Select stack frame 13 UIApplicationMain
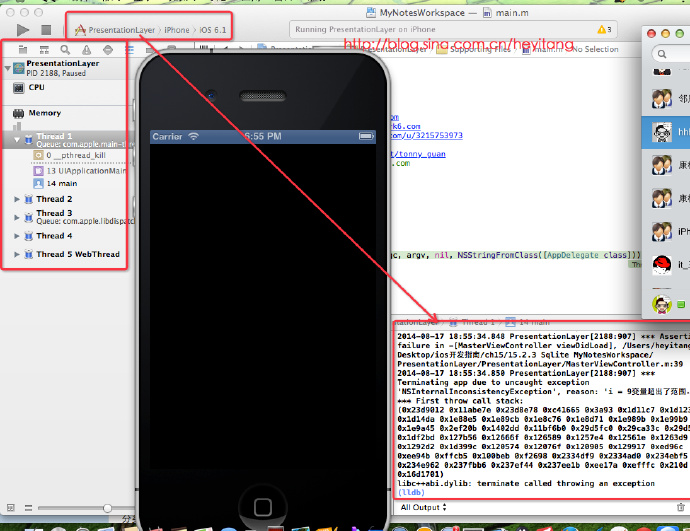690x531 pixels. (79, 171)
